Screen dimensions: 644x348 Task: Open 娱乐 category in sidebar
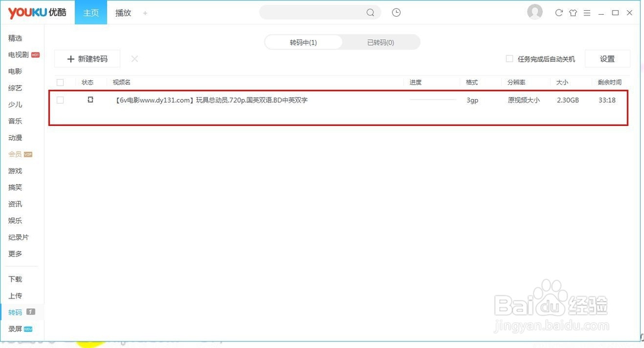[15, 221]
